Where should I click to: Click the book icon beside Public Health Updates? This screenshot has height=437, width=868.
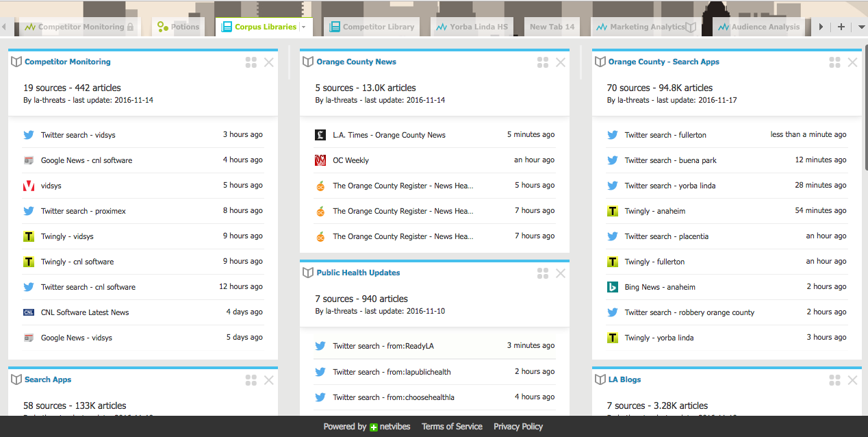(308, 273)
